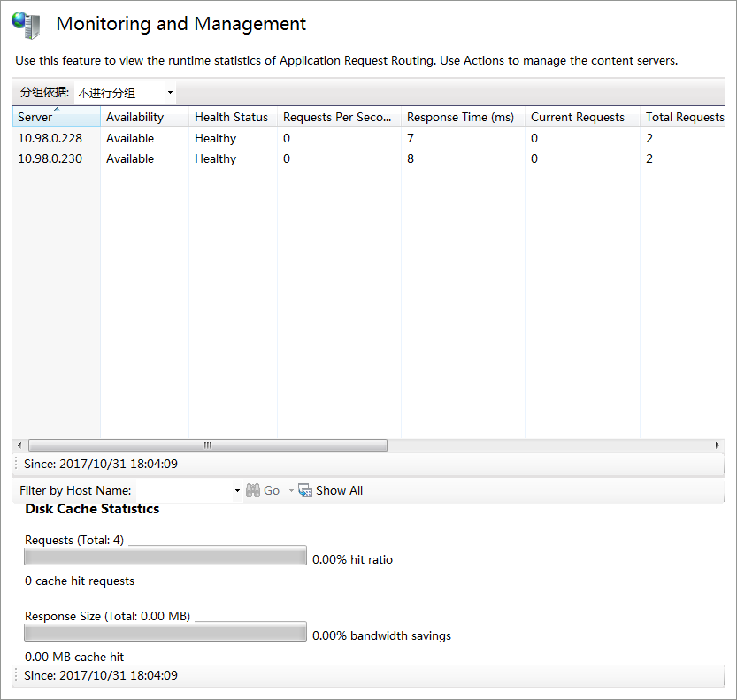The height and width of the screenshot is (700, 737).
Task: Click the Requests hit ratio progress bar
Action: [x=165, y=555]
